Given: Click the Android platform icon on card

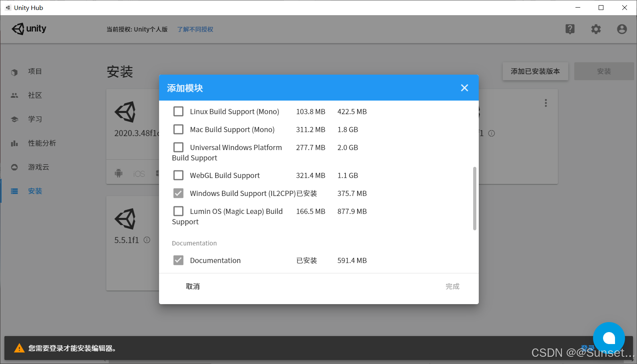Looking at the screenshot, I should click(x=119, y=173).
